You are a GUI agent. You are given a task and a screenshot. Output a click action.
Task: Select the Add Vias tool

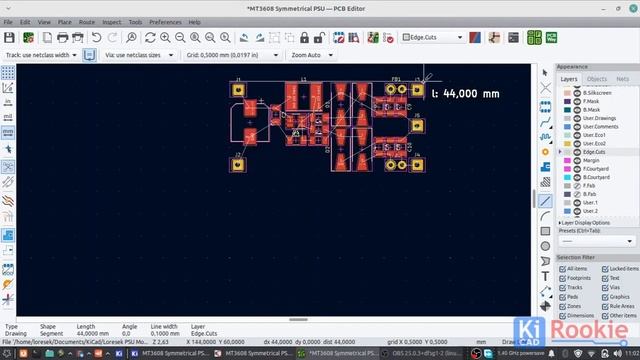545,152
